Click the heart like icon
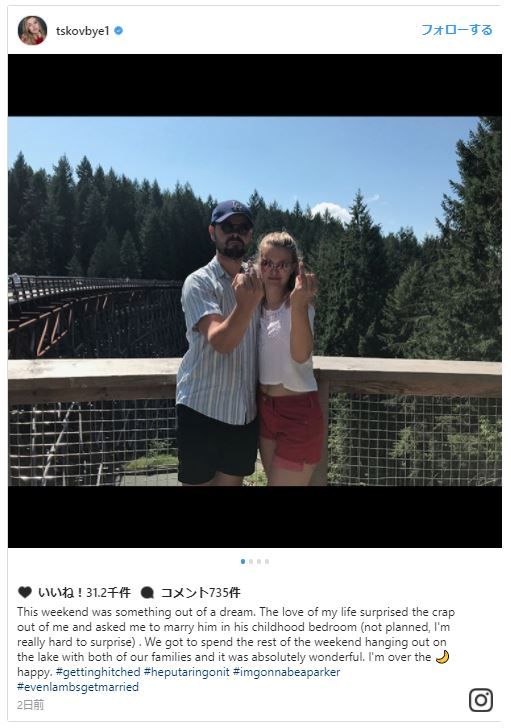 pos(25,592)
